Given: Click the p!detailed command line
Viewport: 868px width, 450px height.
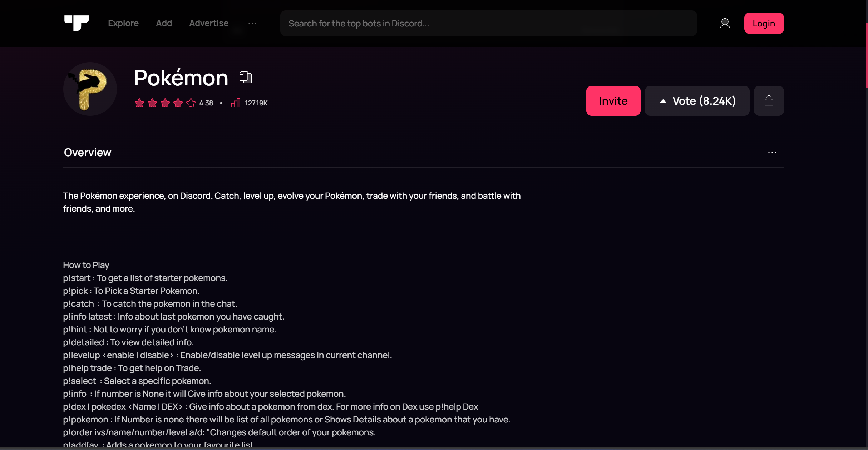Looking at the screenshot, I should [x=128, y=342].
